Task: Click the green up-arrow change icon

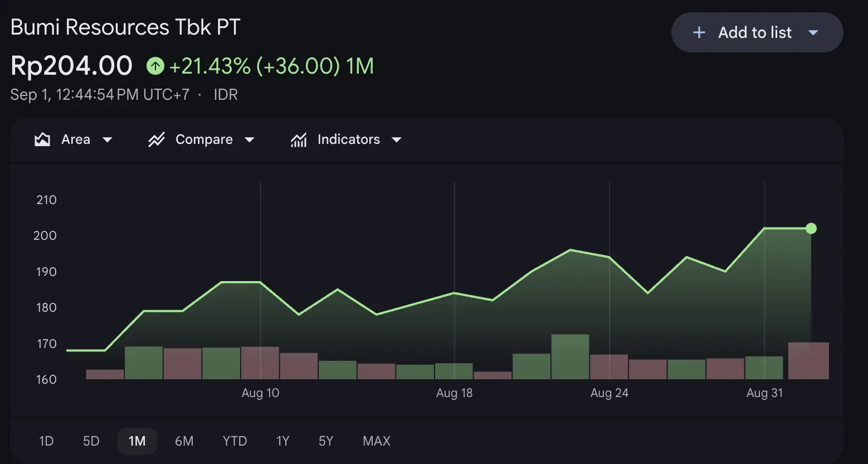Action: [x=155, y=66]
